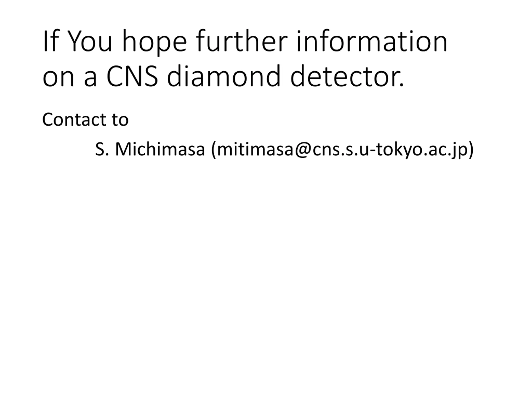Click the opening parenthesis before mitimasa
532x399 pixels.
[x=213, y=150]
